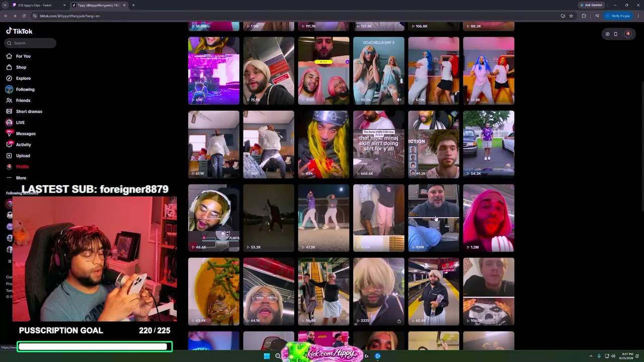This screenshot has width=644, height=362.
Task: Open the video with 54.3K views
Action: (489, 144)
